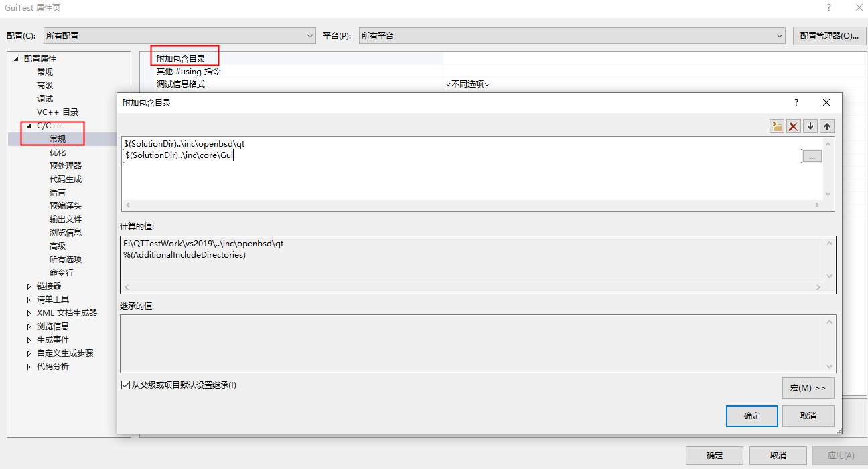Select the 调试信息格式 property row
The width and height of the screenshot is (868, 469).
click(181, 84)
